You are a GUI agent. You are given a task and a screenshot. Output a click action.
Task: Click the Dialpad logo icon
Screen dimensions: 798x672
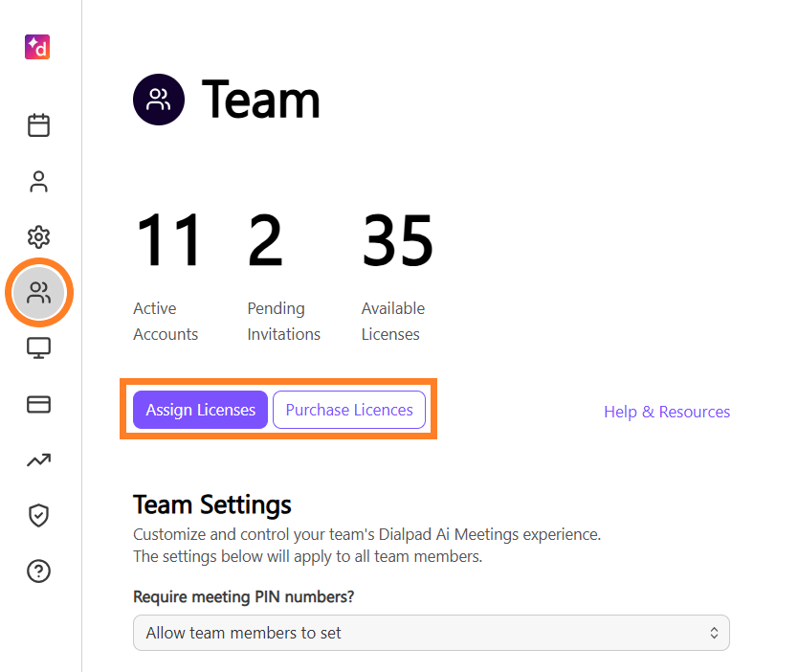pyautogui.click(x=37, y=47)
